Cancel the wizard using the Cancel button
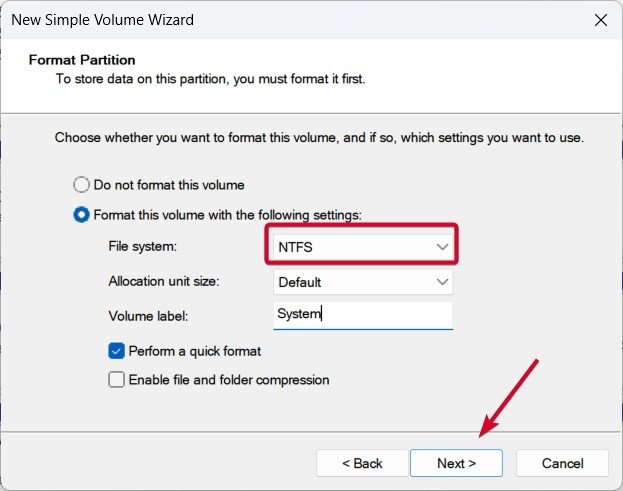The width and height of the screenshot is (623, 491). point(561,463)
